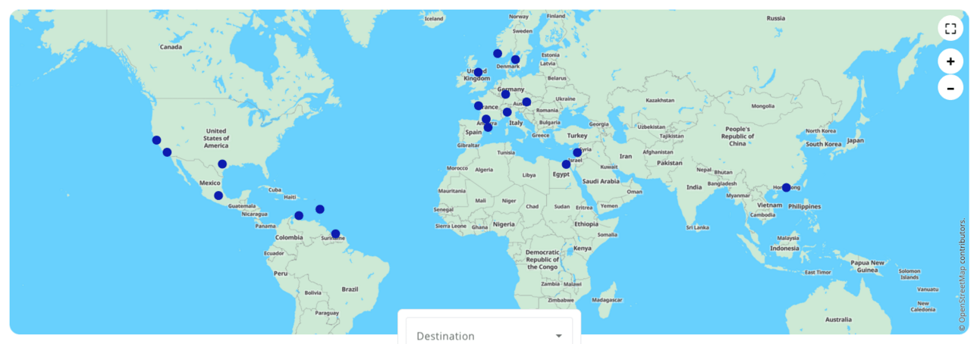Open the Destination dropdown

point(489,334)
